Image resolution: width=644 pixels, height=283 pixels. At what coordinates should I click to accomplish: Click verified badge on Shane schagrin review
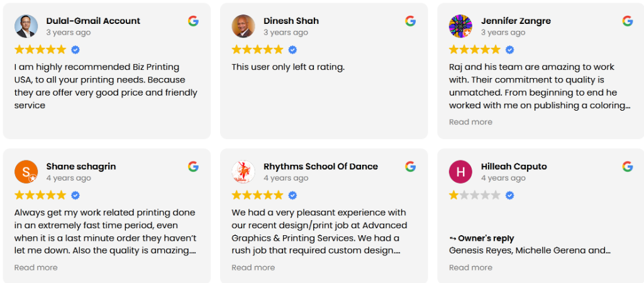pyautogui.click(x=75, y=196)
